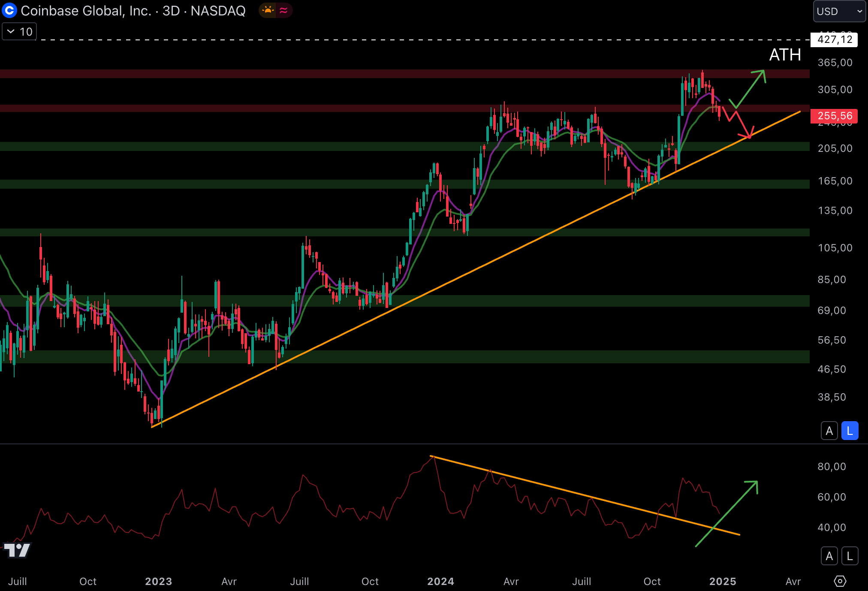
Task: Click the Coinbase logo icon
Action: pyautogui.click(x=9, y=10)
